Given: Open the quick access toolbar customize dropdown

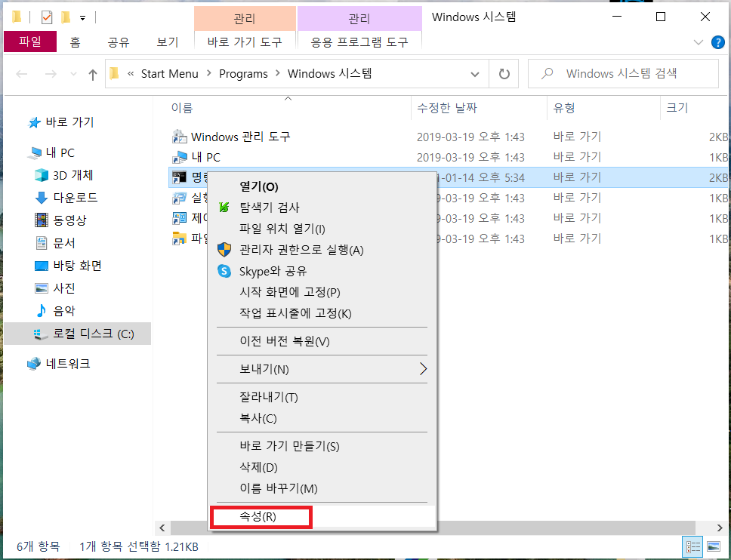Looking at the screenshot, I should [82, 18].
